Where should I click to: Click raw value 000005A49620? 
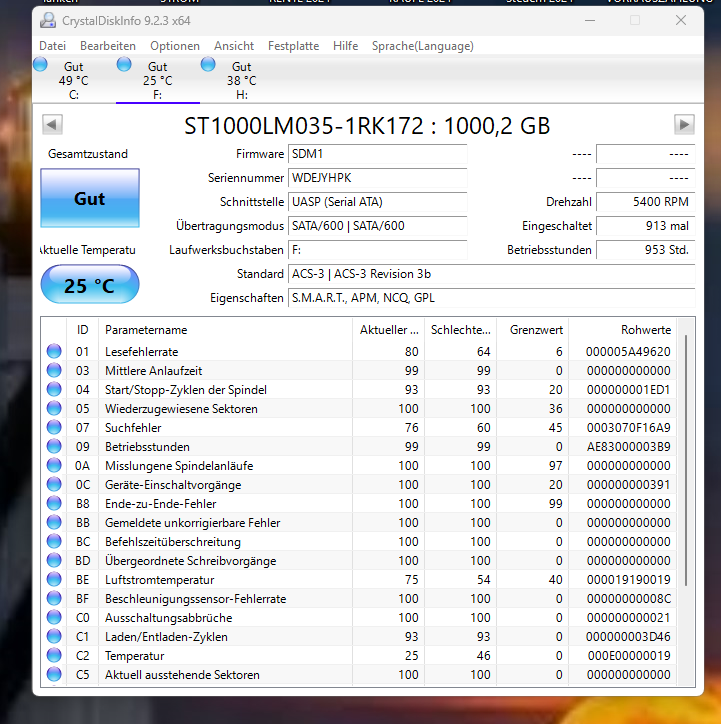click(x=628, y=352)
